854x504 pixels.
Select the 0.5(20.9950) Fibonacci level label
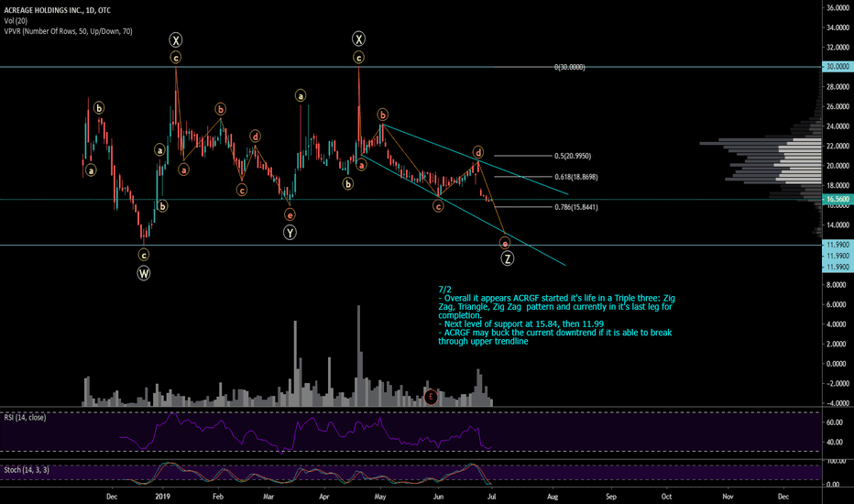coord(573,156)
